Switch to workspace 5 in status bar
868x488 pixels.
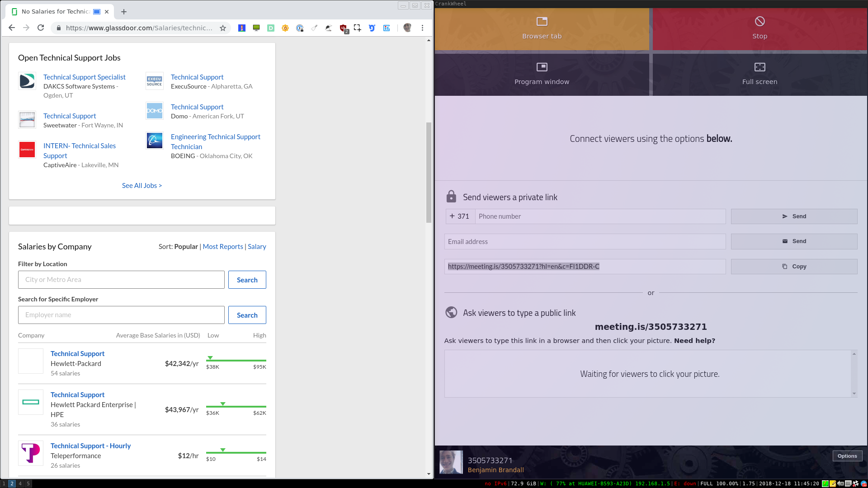tap(28, 483)
